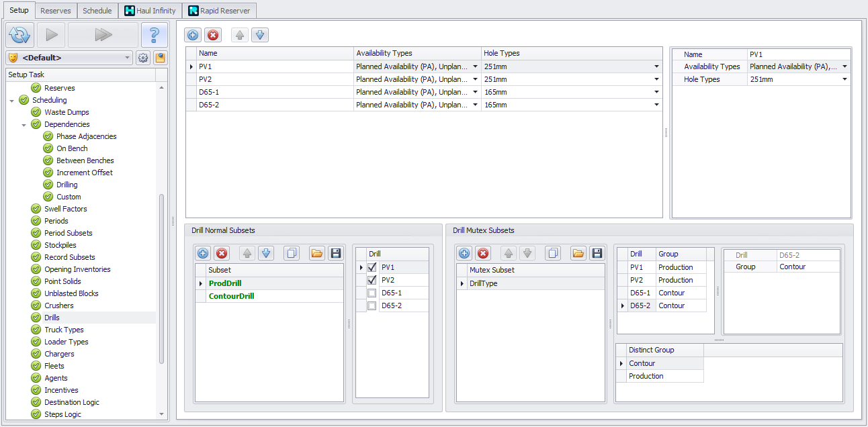The width and height of the screenshot is (868, 427).
Task: Select Truck Types in the setup tree
Action: point(64,330)
